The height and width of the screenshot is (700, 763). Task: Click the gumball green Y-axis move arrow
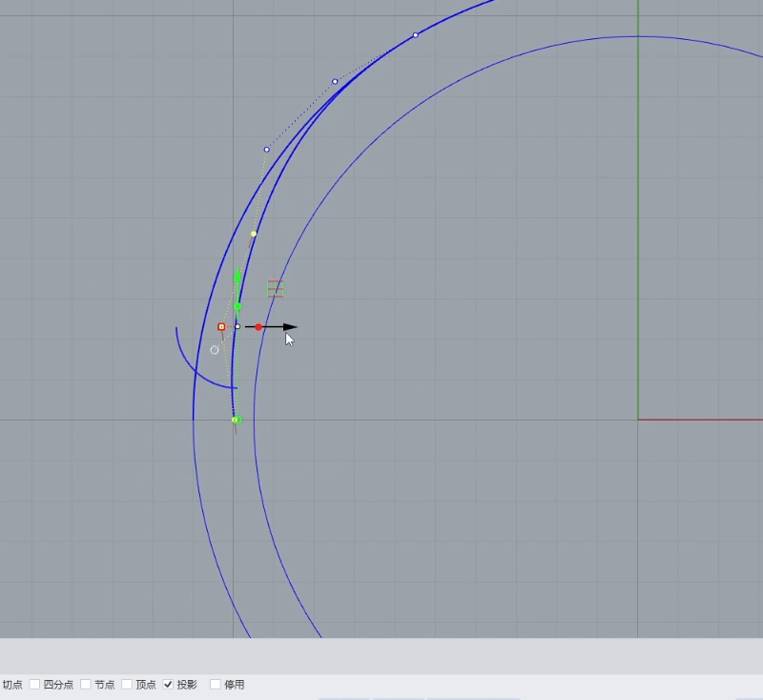(x=237, y=277)
